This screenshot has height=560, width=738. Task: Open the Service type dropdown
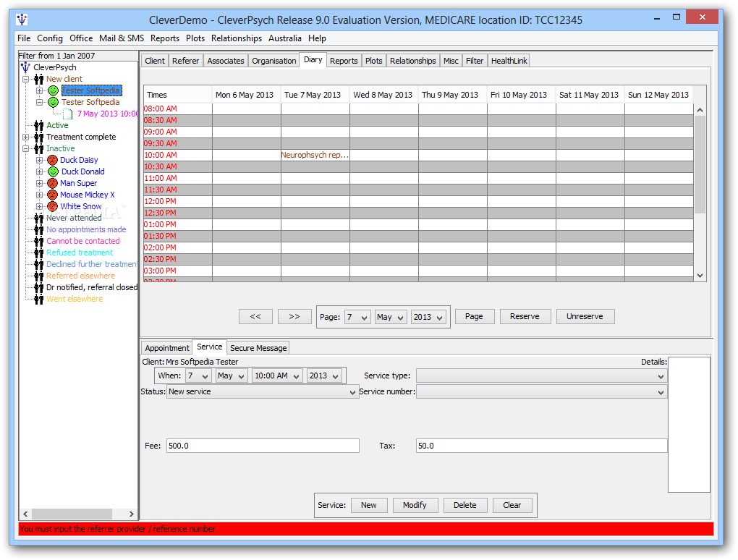[x=541, y=376]
